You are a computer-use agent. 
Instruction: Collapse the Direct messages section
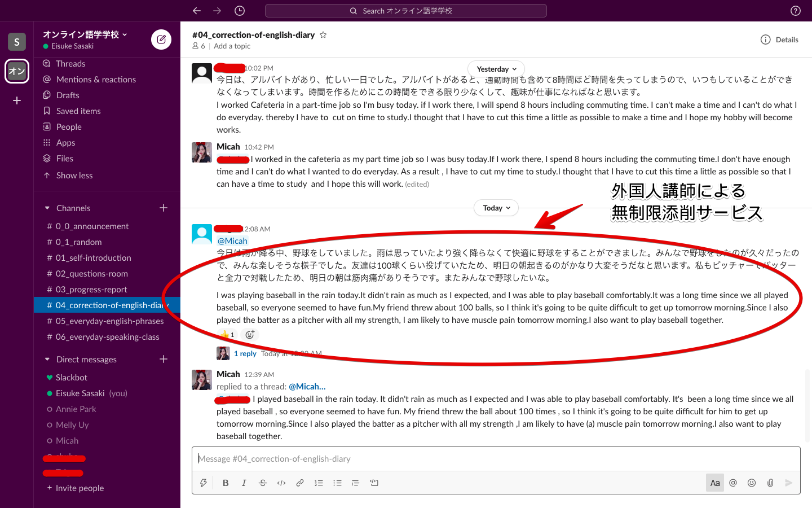47,360
